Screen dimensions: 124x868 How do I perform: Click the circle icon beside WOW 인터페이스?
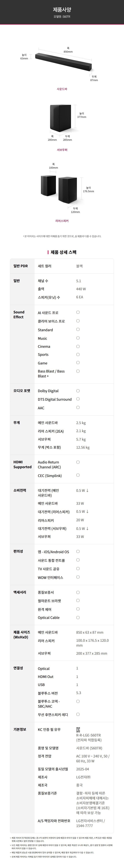pyautogui.click(x=78, y=577)
